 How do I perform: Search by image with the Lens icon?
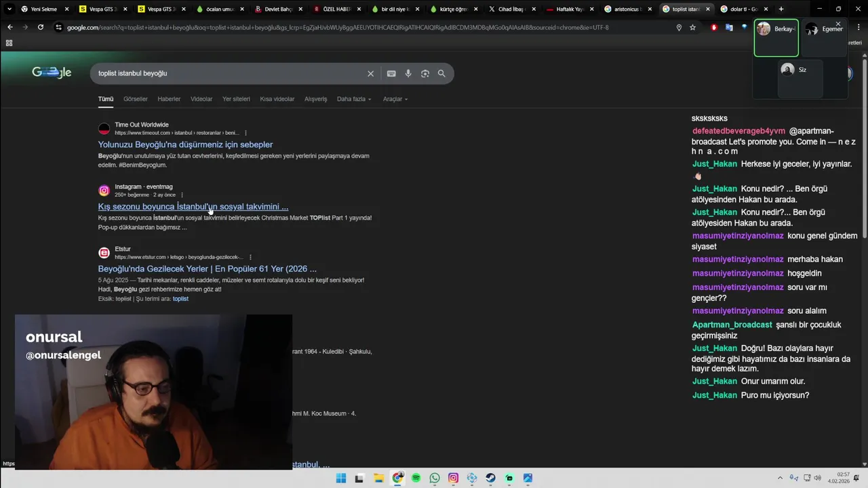click(x=425, y=73)
